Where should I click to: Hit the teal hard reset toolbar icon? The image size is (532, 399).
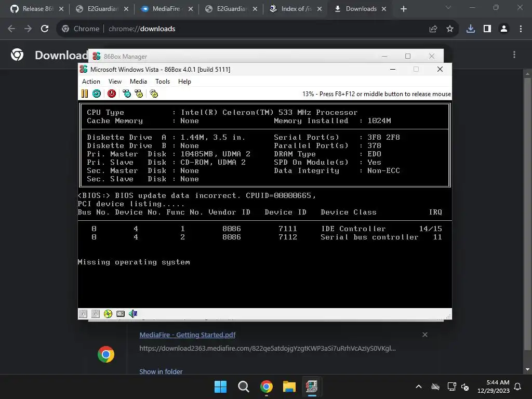click(x=97, y=94)
